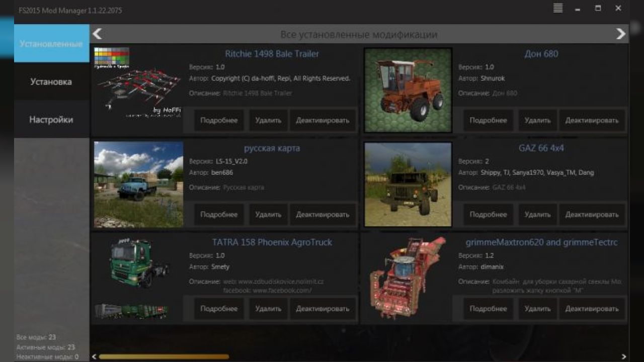Click description link www.zdbudiskovice.nolimit.cz
The width and height of the screenshot is (644, 362).
click(280, 282)
